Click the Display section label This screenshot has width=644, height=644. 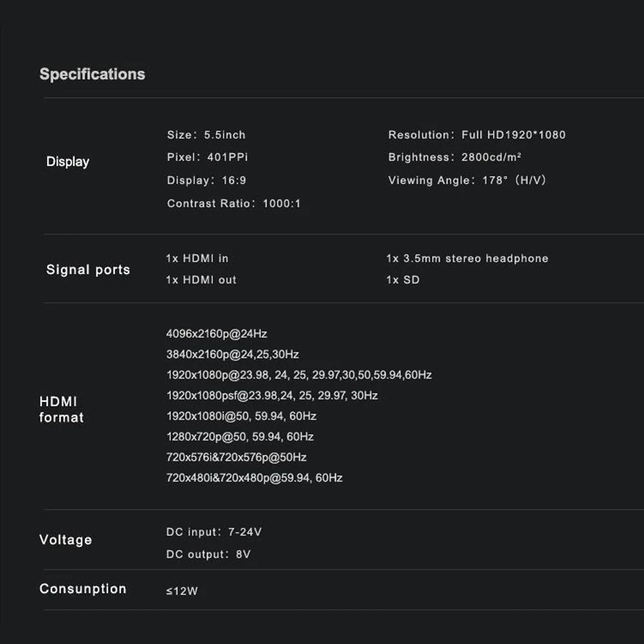click(68, 162)
